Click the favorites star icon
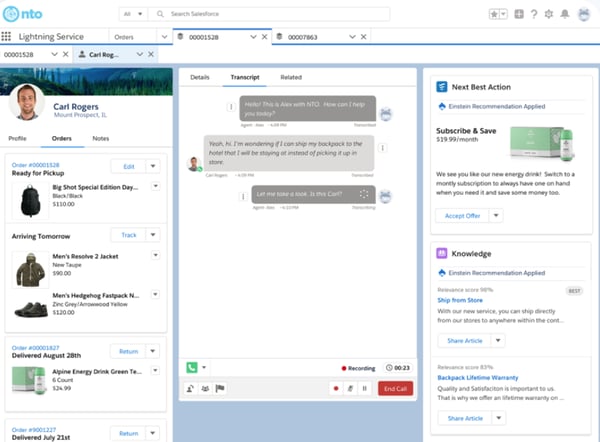This screenshot has height=442, width=600. click(x=494, y=14)
